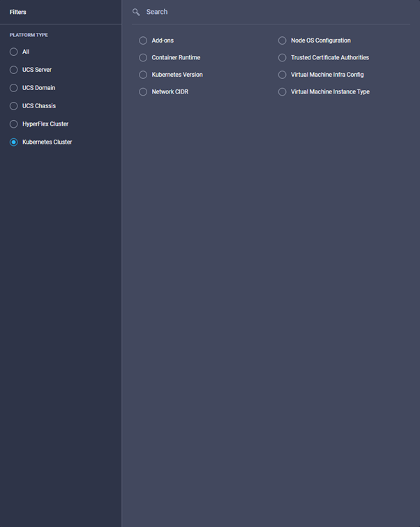Click the Filters panel heading
This screenshot has width=420, height=527.
(18, 12)
